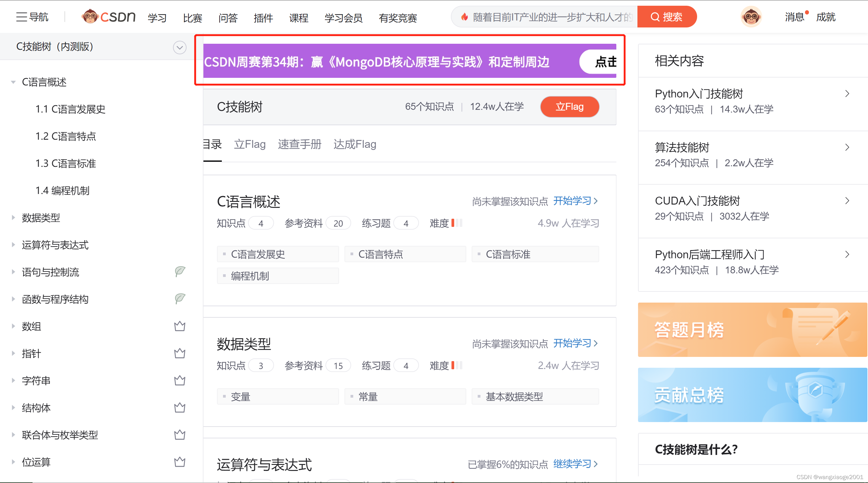Image resolution: width=868 pixels, height=483 pixels.
Task: Open the 问答 header menu
Action: 228,17
